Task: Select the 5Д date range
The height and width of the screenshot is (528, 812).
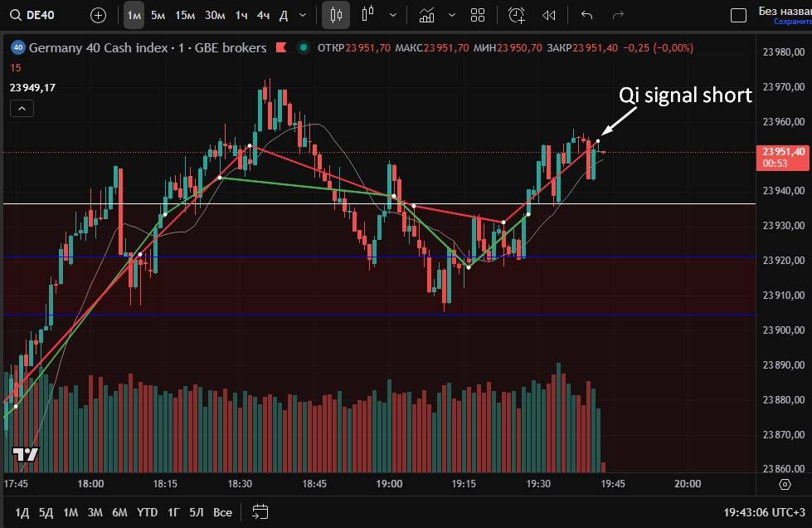Action: point(46,512)
